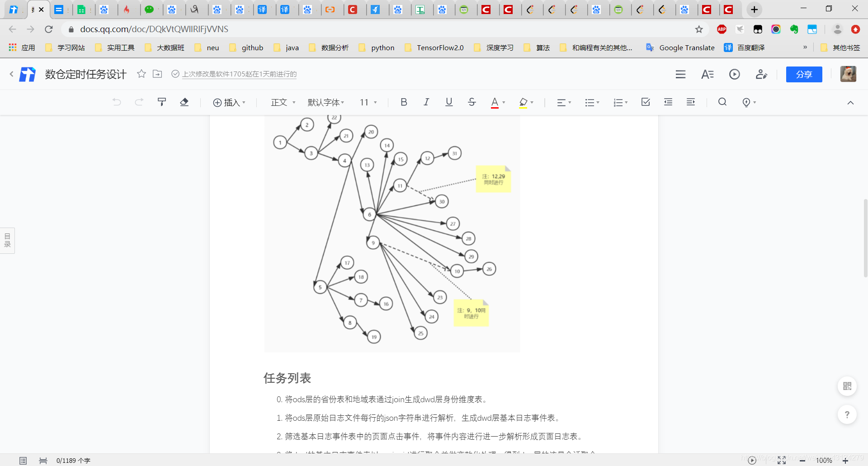Toggle strikethrough formatting

[x=472, y=102]
